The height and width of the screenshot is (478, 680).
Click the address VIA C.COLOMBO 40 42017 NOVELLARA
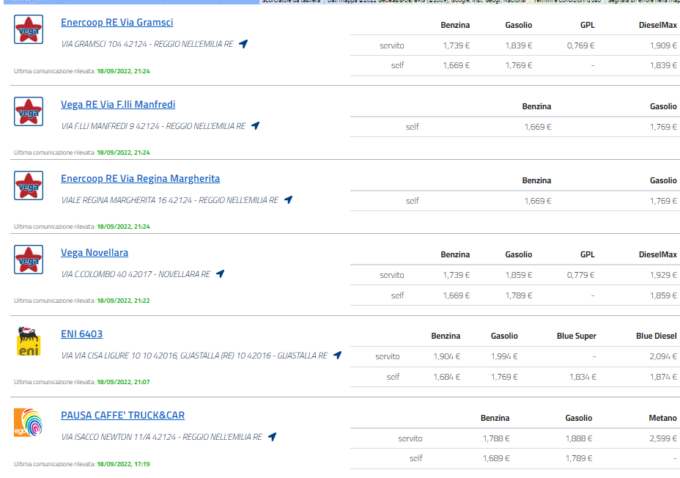[135, 275]
